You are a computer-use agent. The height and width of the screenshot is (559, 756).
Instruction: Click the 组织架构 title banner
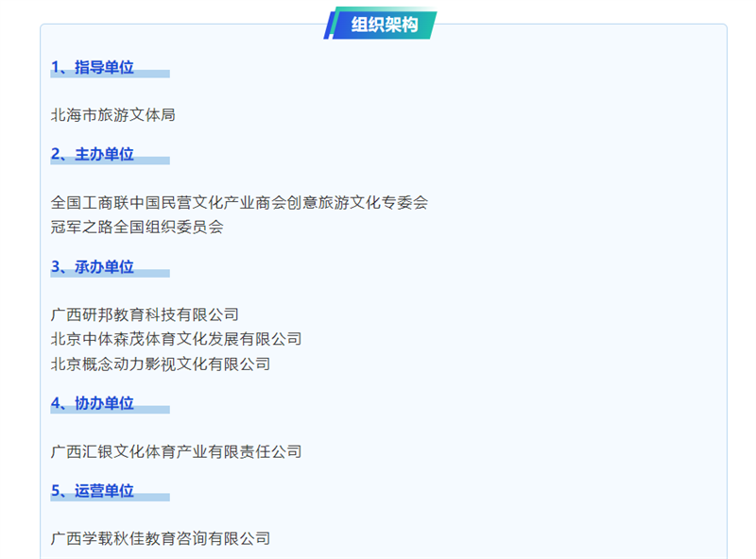[x=385, y=25]
